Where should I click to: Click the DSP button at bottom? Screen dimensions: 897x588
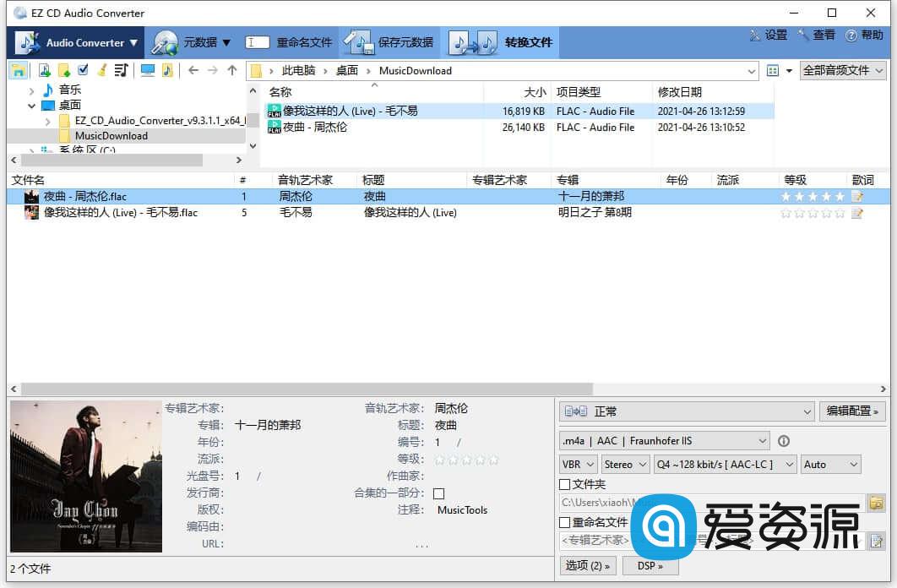pyautogui.click(x=650, y=565)
